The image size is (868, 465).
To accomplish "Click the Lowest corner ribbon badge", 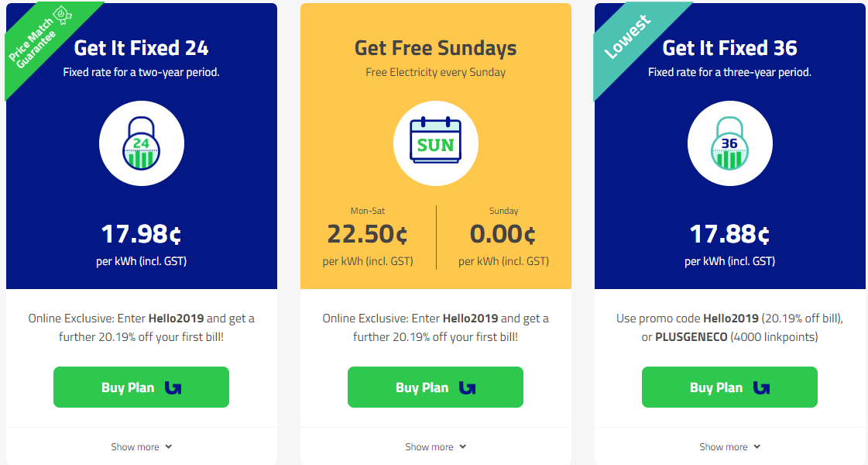I will pos(628,39).
